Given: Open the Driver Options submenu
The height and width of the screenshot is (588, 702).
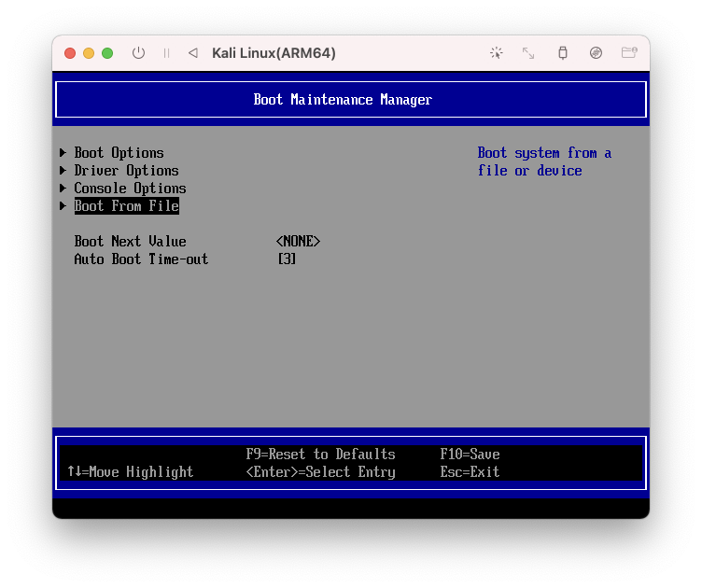Looking at the screenshot, I should coord(126,171).
